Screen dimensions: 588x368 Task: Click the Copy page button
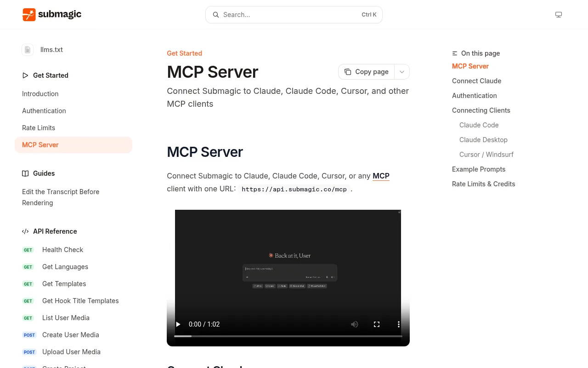coord(367,72)
